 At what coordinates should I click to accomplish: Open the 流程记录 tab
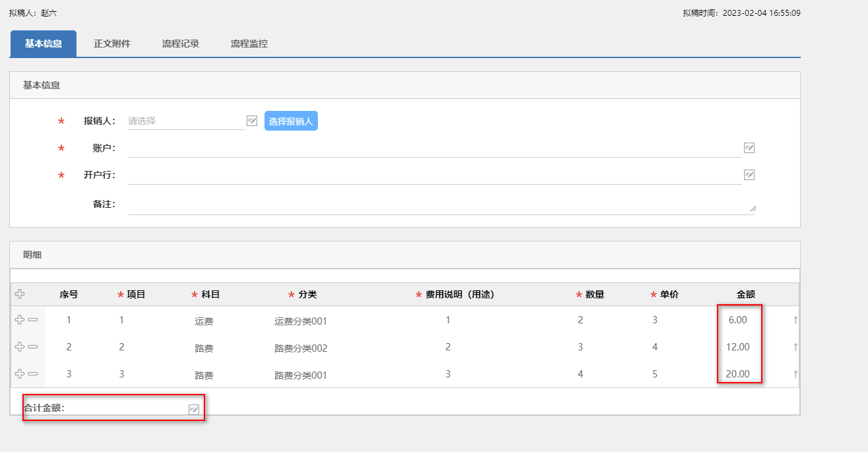[x=181, y=44]
